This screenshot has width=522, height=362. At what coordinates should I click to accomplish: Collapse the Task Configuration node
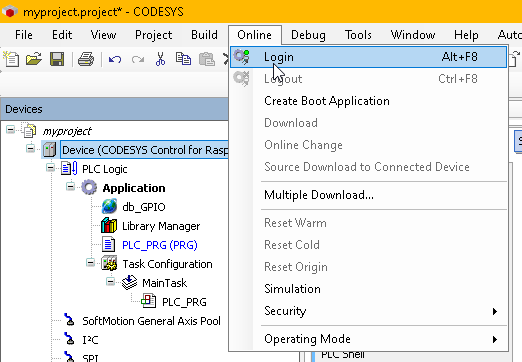coord(91,262)
